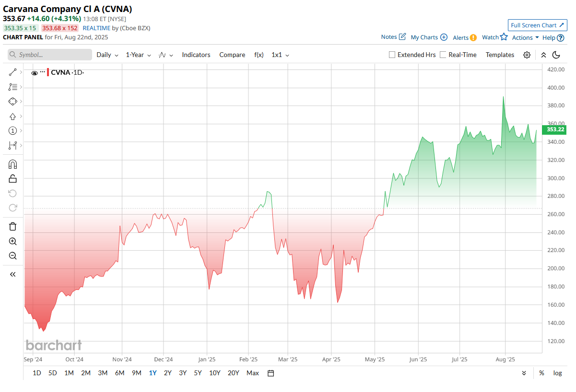Screen dimensions: 576x392
Task: Select the trend line drawing tool
Action: 13,72
